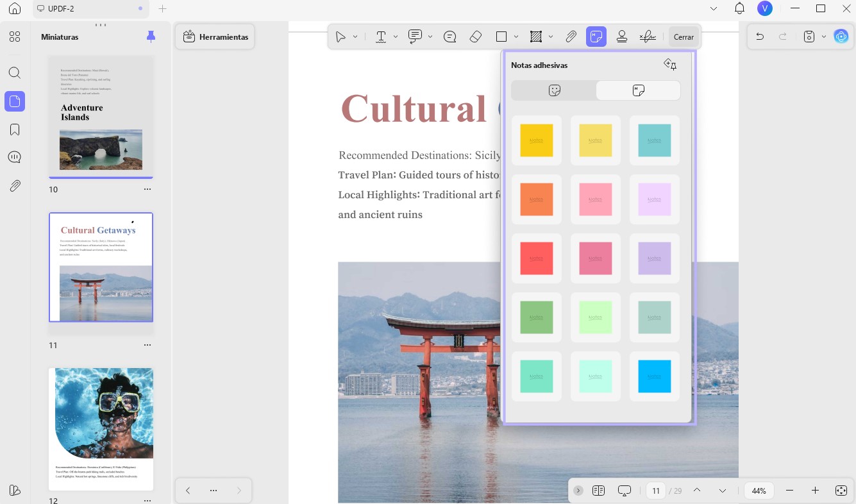Toggle the pin on Miniaturas panel

click(151, 37)
